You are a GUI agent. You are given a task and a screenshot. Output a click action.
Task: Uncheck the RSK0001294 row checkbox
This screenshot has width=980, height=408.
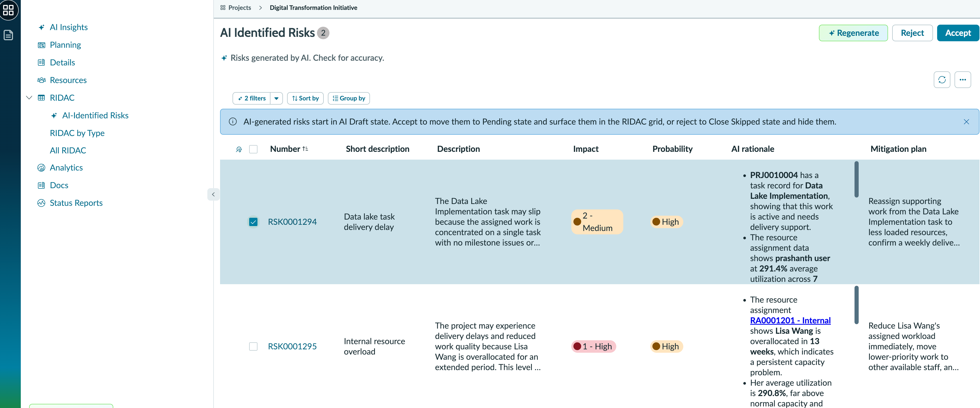point(253,222)
